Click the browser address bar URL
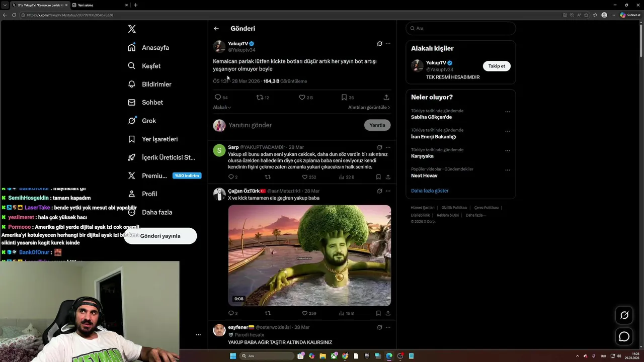 click(x=70, y=15)
